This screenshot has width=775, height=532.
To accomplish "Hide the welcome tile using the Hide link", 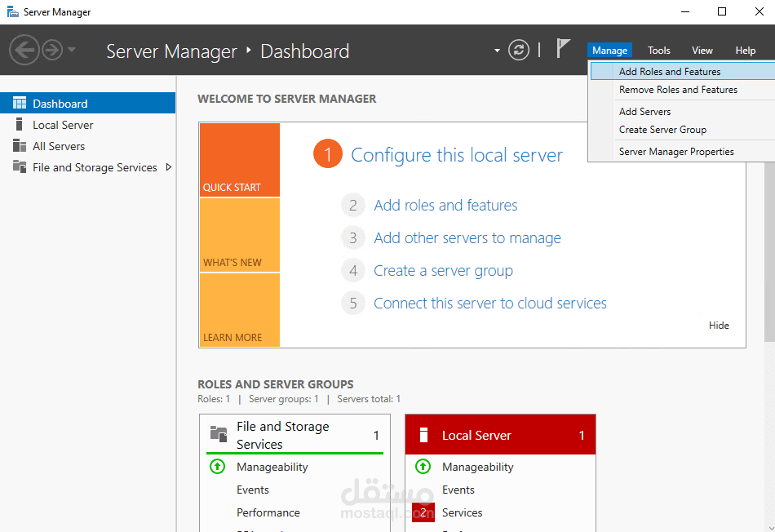I will 719,325.
